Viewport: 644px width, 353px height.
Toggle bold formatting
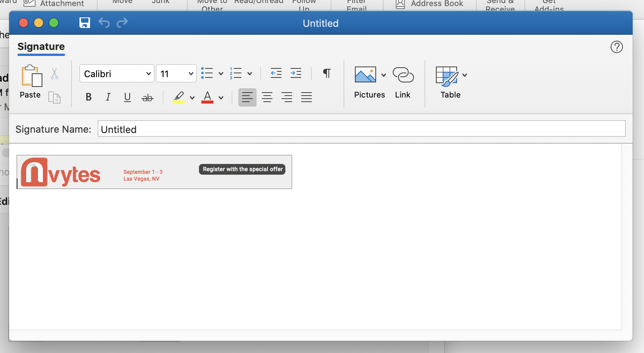[x=89, y=97]
